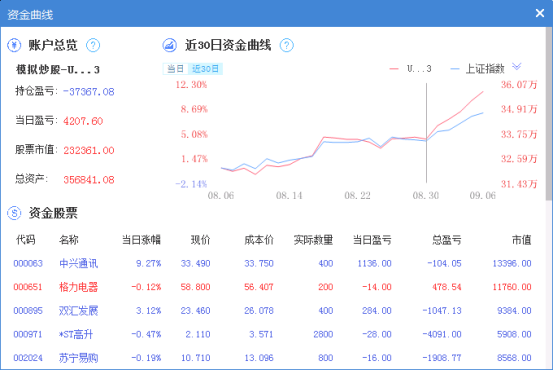Sort by the 实际数量 column header
Screen dimensions: 554x370
313,240
